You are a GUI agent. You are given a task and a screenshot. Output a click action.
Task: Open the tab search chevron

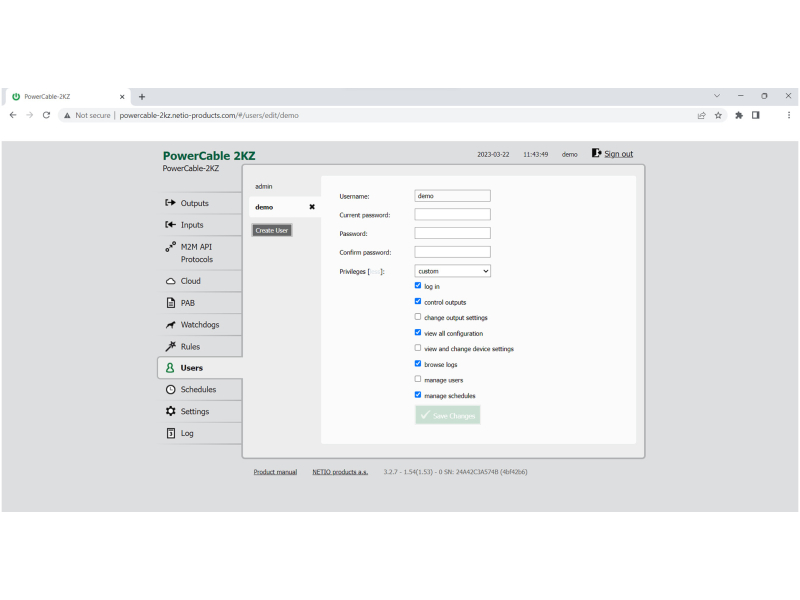(x=717, y=96)
